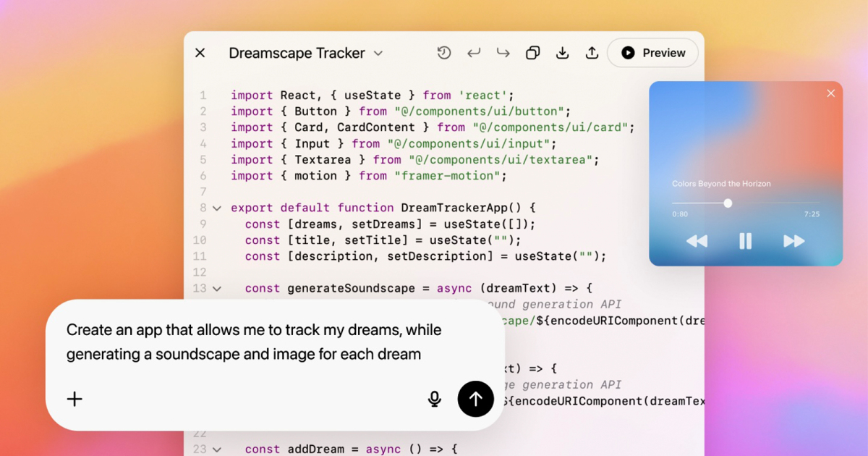Click the version history clock icon
868x456 pixels.
click(444, 53)
